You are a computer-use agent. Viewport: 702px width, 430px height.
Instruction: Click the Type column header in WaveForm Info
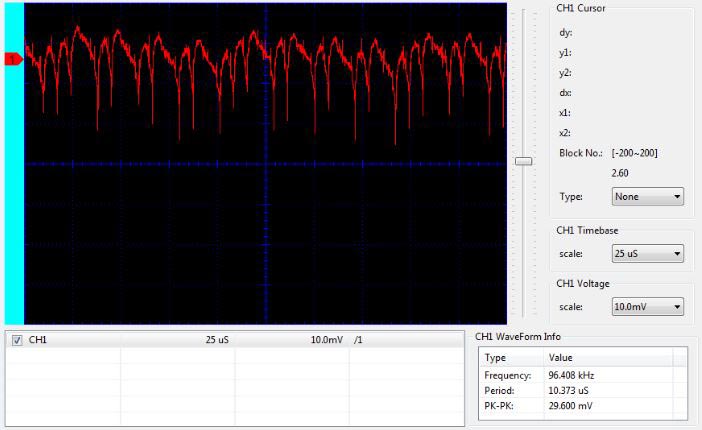click(512, 357)
